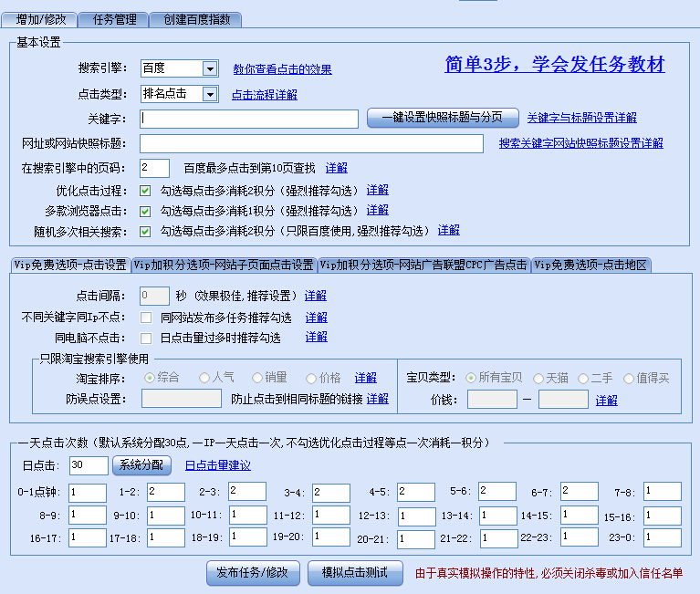Open 关键字与标题设置详解 link
700x594 pixels.
(581, 118)
